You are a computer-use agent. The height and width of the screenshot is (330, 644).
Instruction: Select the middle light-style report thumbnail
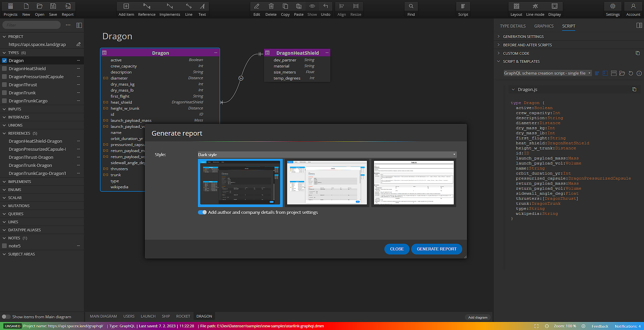pos(327,183)
